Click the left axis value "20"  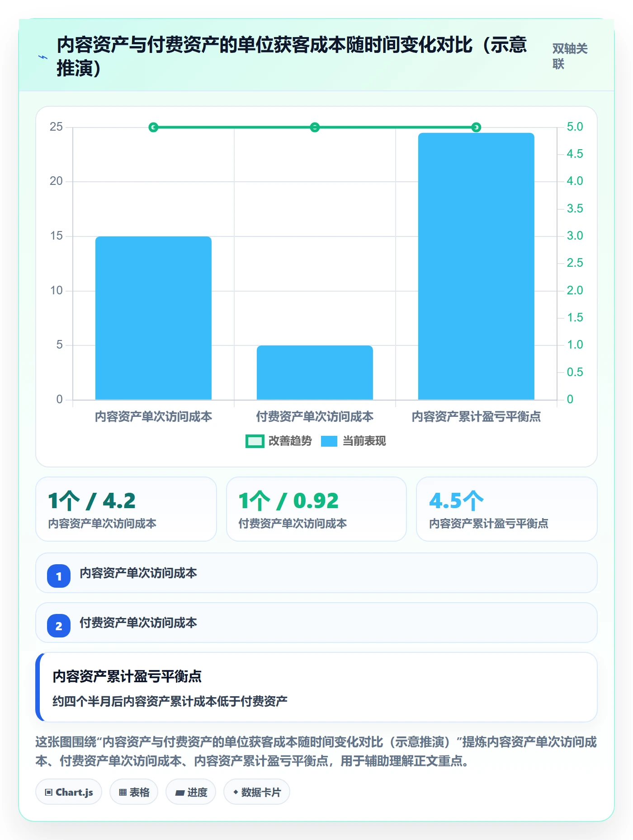point(56,181)
